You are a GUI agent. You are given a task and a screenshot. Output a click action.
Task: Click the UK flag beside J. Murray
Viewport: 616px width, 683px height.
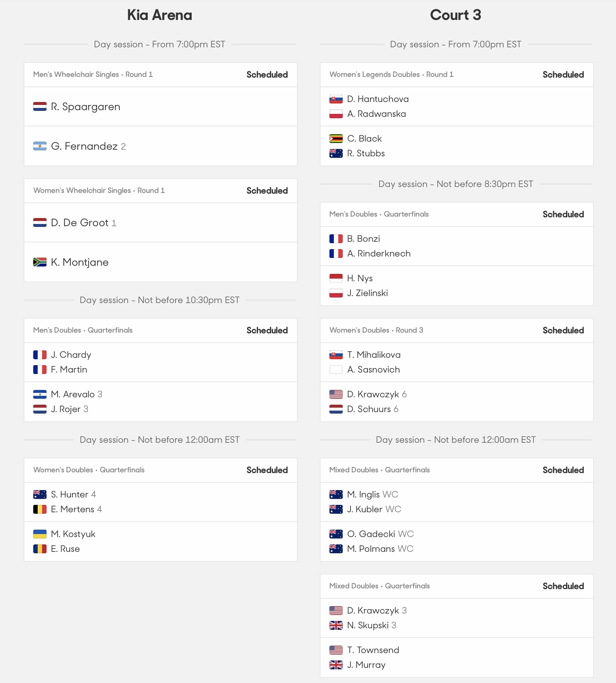coord(336,665)
